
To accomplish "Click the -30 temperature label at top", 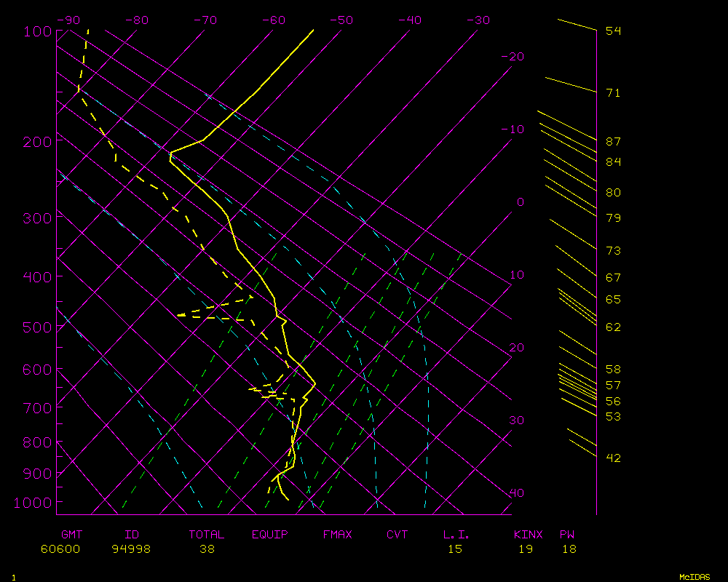I will [x=478, y=20].
